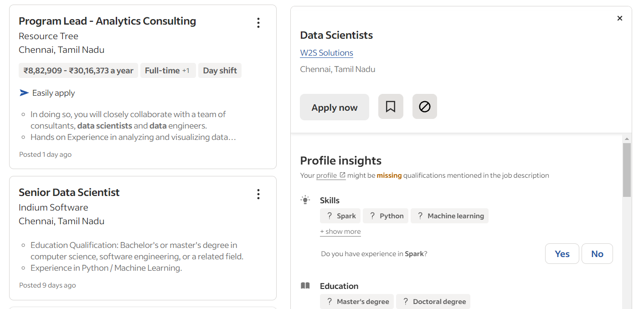Select the Program Lead Analytics Consulting job card
644x309 pixels.
coord(143,87)
